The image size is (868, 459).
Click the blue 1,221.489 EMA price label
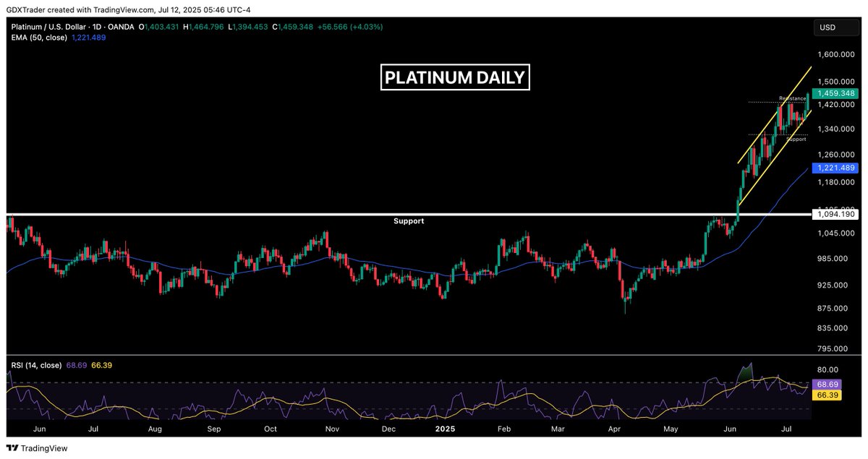pos(835,168)
